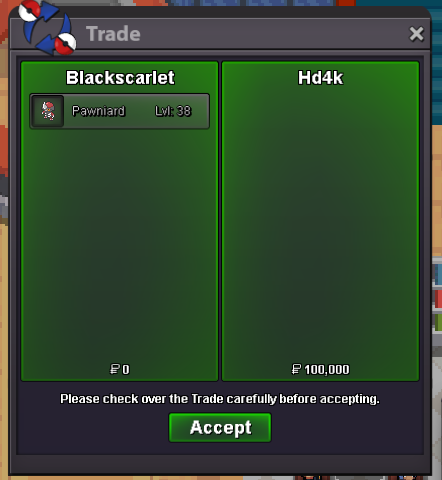Click the Hd4k player name
This screenshot has width=442, height=480.
click(320, 78)
